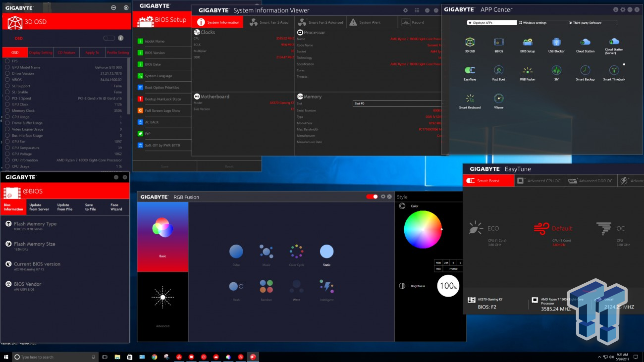Click the 100% brightness dial in RGB Fusion
644x362 pixels.
[x=448, y=286]
